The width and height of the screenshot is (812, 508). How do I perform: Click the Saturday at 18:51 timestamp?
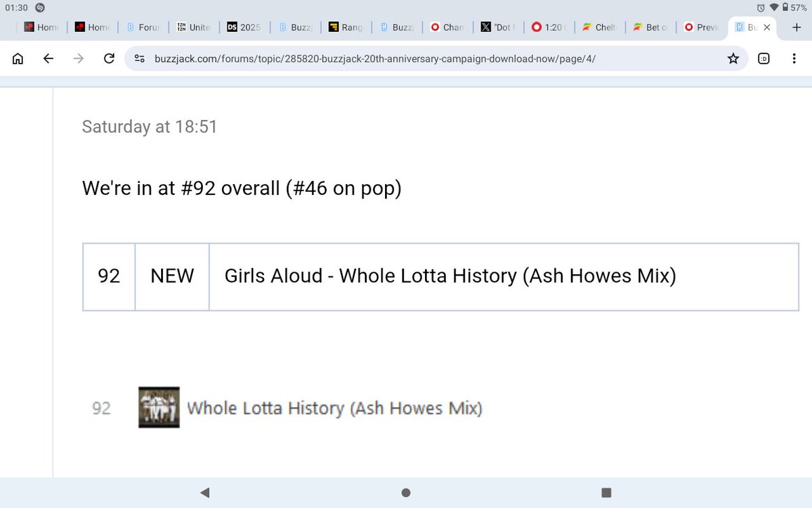150,127
